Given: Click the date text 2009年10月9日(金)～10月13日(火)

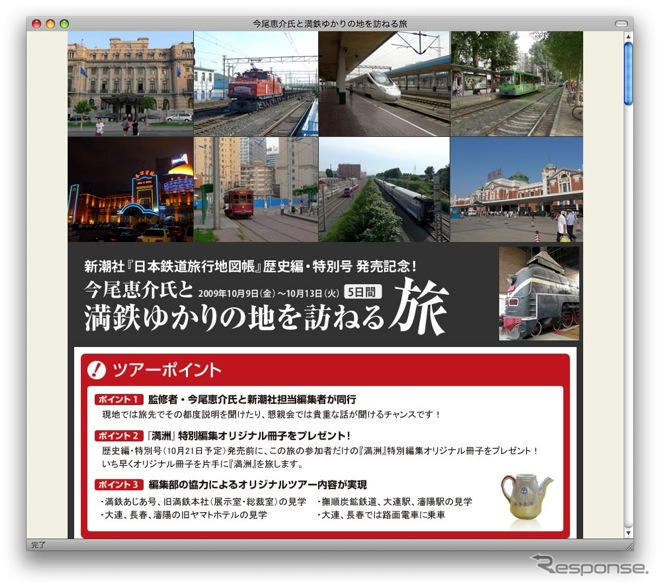Looking at the screenshot, I should pos(269,293).
